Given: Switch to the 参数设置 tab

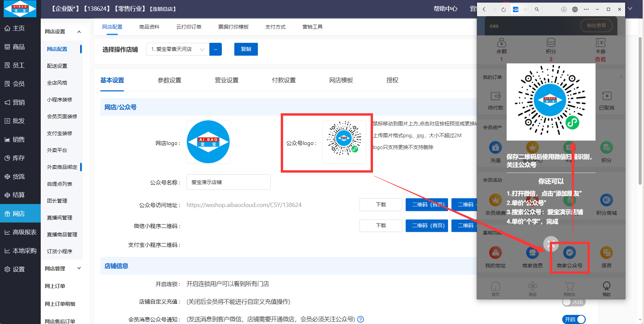Looking at the screenshot, I should pos(169,80).
